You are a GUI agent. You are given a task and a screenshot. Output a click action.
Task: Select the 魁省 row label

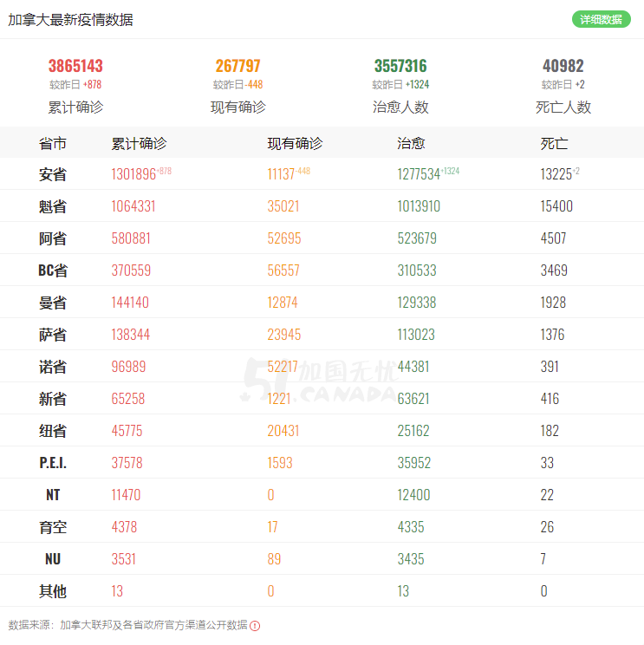[53, 206]
